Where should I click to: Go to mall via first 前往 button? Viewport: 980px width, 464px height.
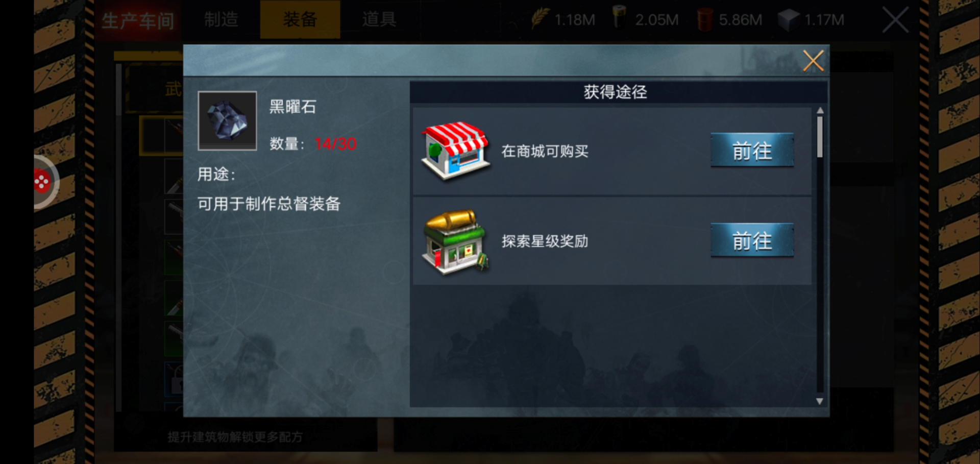coord(752,150)
